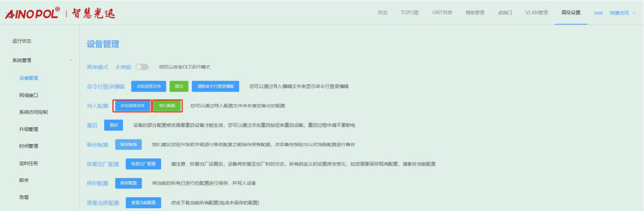Screen dimensions: 644x211
Task: Collapse the 系统管理 sidebar section
Action: (71, 60)
